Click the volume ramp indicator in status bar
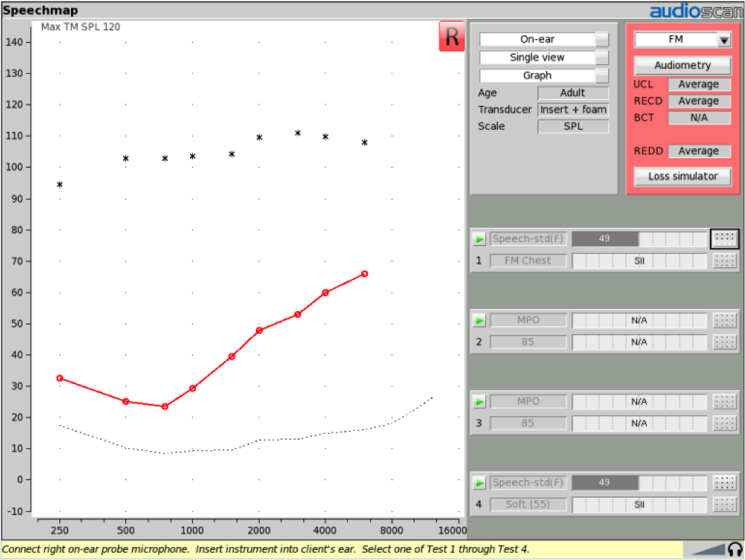The width and height of the screenshot is (745, 560). pos(708,550)
